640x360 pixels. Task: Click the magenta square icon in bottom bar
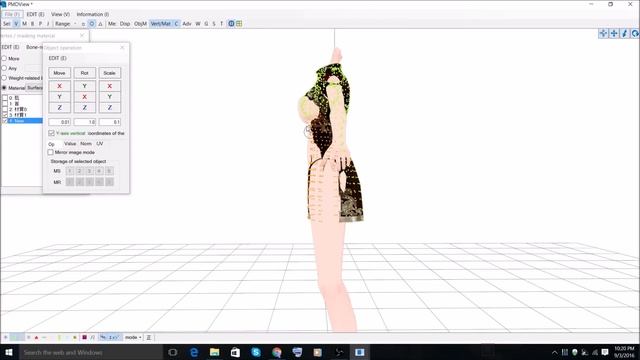[84, 337]
